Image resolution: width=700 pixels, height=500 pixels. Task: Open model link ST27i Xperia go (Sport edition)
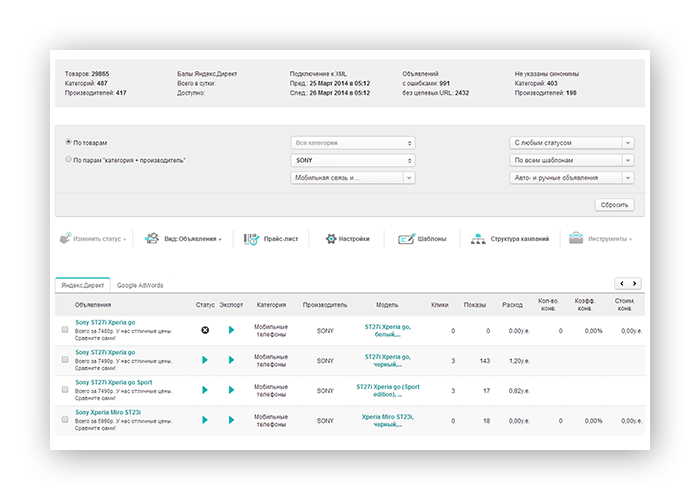tap(388, 391)
